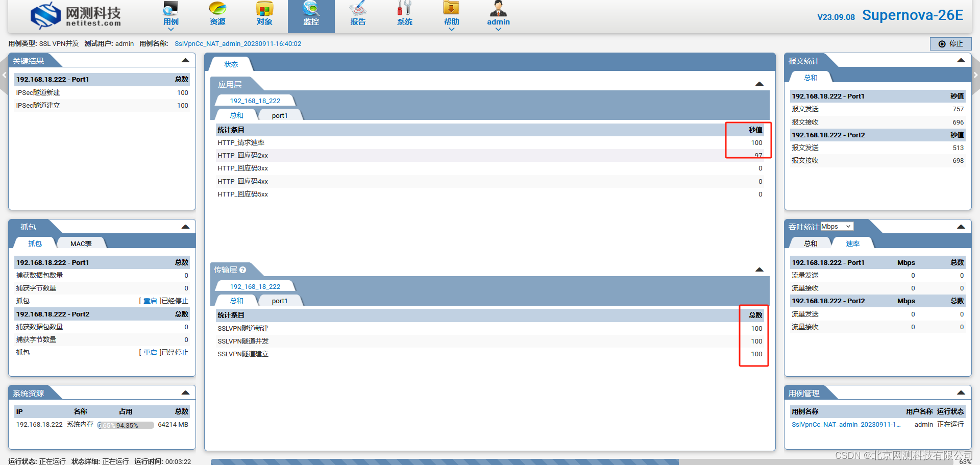Open the 帮助 help nav icon
This screenshot has height=465, width=980.
451,8
